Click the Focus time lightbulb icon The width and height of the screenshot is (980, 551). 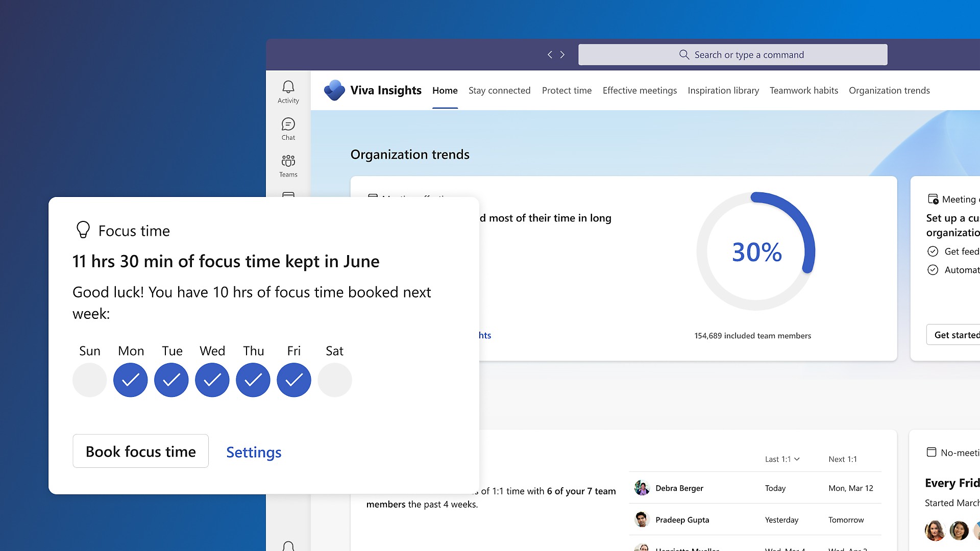[x=83, y=230]
